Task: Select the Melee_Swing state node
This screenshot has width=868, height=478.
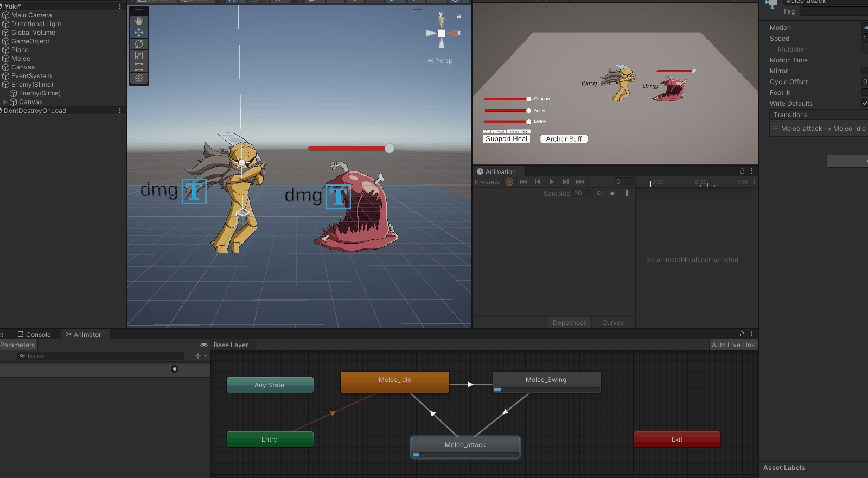Action: 546,382
